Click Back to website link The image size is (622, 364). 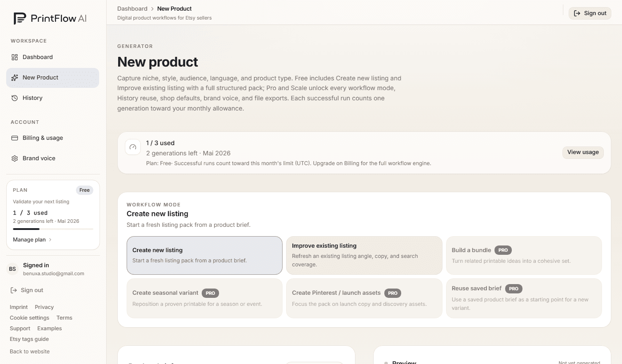[30, 352]
